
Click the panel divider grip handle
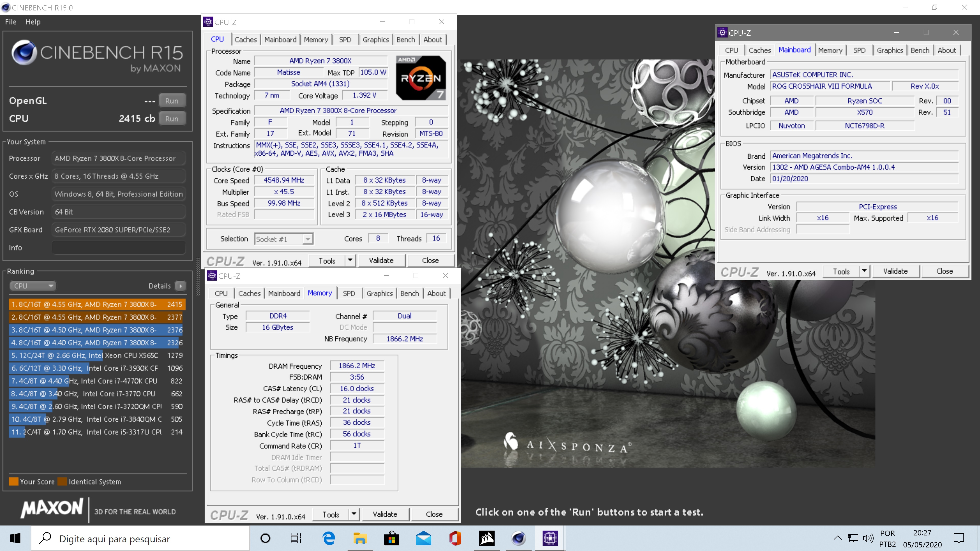[198, 277]
